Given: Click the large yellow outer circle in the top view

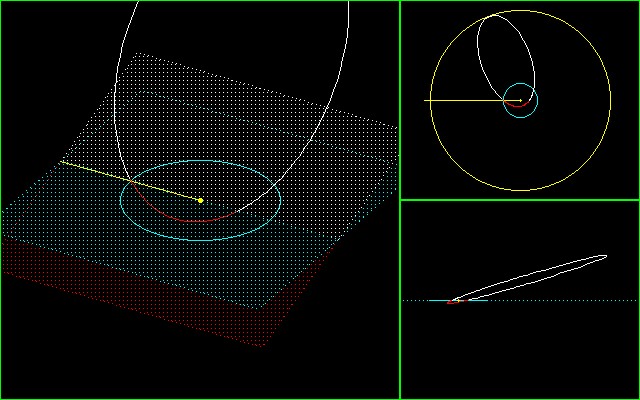Looking at the screenshot, I should point(610,100).
